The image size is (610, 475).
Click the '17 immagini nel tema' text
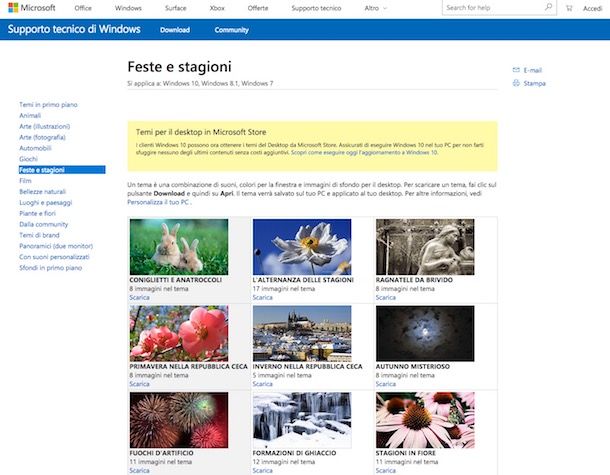[x=284, y=289]
